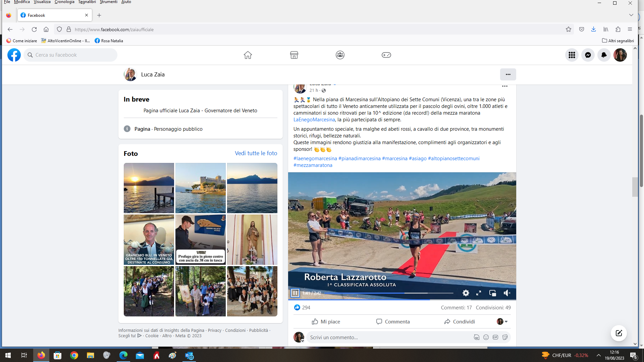This screenshot has height=362, width=644.
Task: Open Altri segnalibri folder
Action: [x=618, y=41]
